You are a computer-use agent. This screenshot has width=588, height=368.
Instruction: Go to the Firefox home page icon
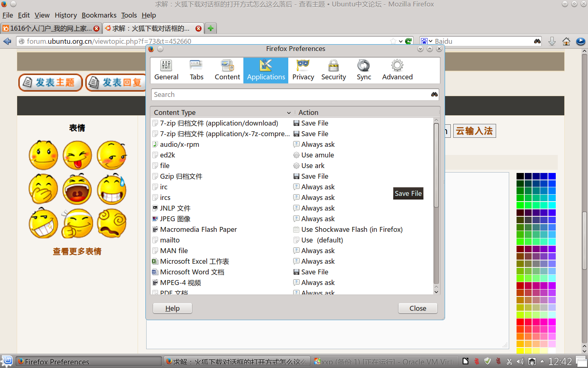(x=566, y=41)
